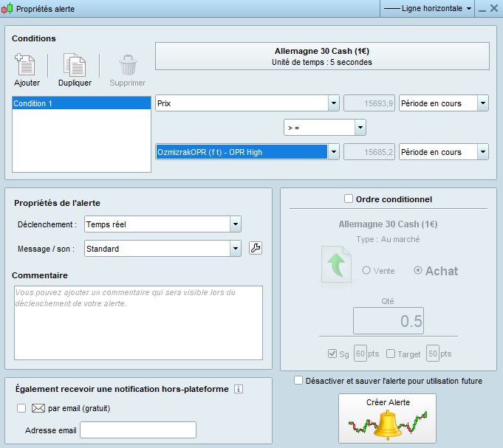503x448 pixels.
Task: Click the Allemagne 30 Cash instrument button
Action: click(x=322, y=56)
